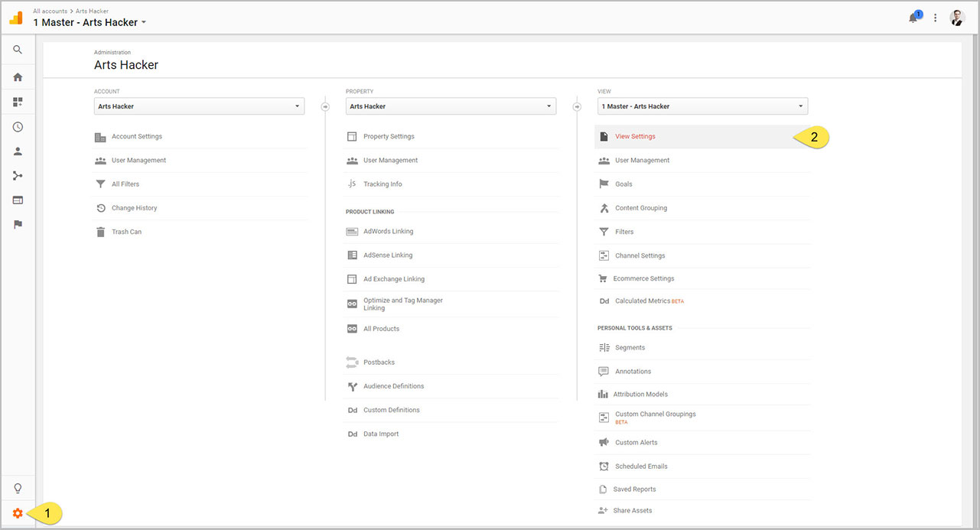This screenshot has width=980, height=530.
Task: Open the user profile avatar
Action: [957, 18]
